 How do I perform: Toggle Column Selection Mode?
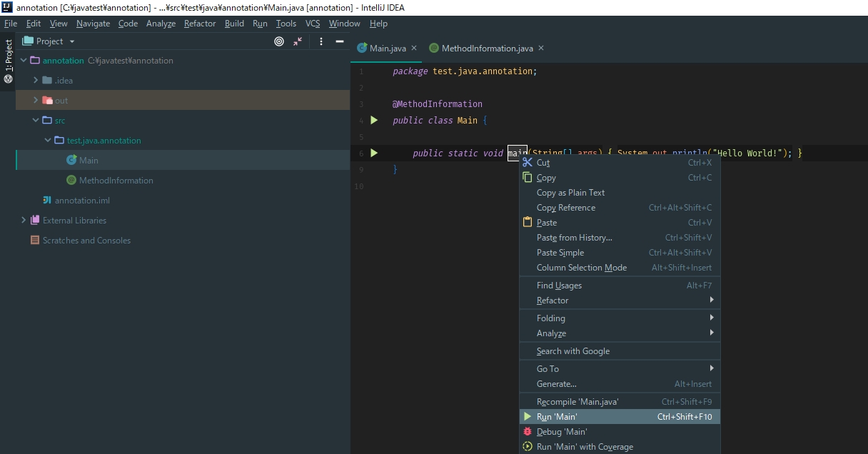pos(620,268)
